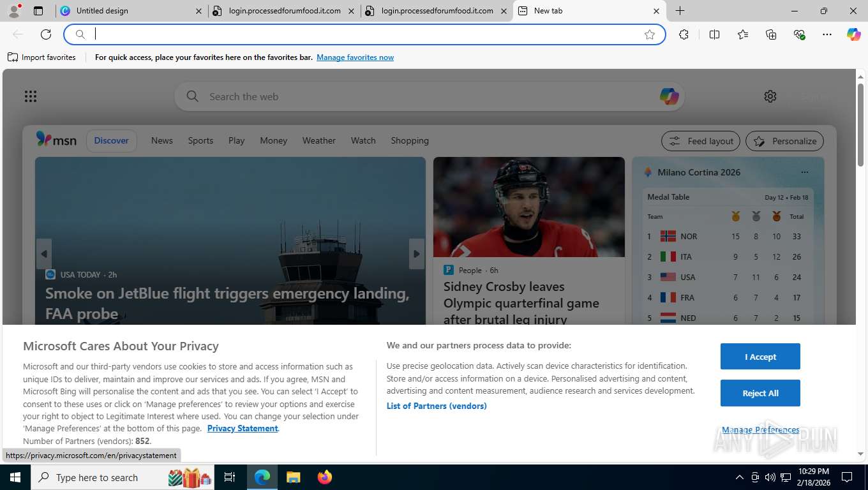
Task: Click Import favorites icon on favorites bar
Action: [x=13, y=57]
